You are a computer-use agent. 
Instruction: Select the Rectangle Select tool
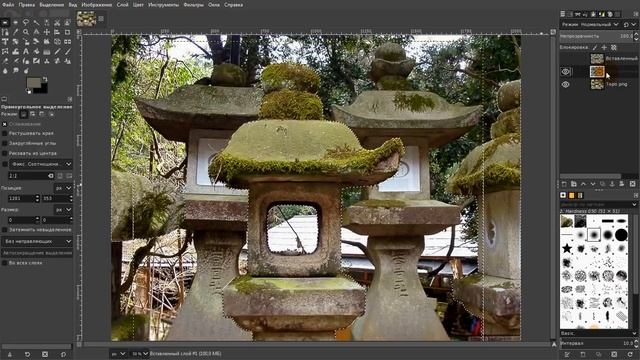5,22
